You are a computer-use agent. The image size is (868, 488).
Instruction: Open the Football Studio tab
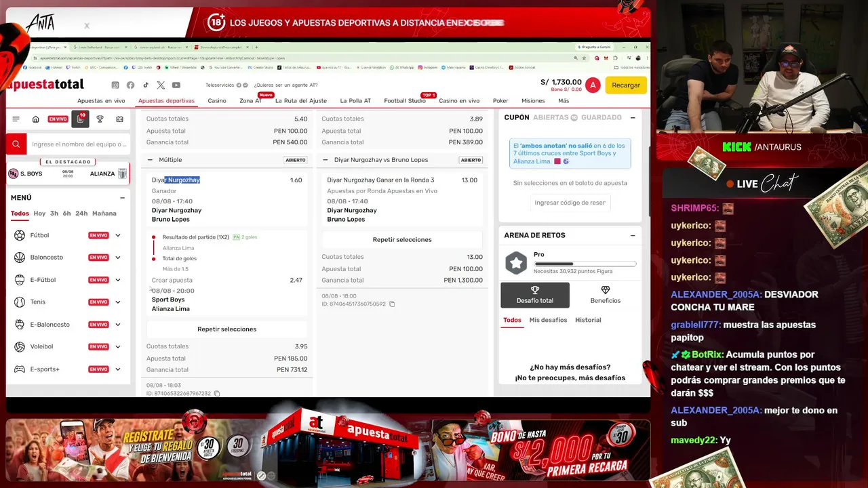(x=405, y=101)
